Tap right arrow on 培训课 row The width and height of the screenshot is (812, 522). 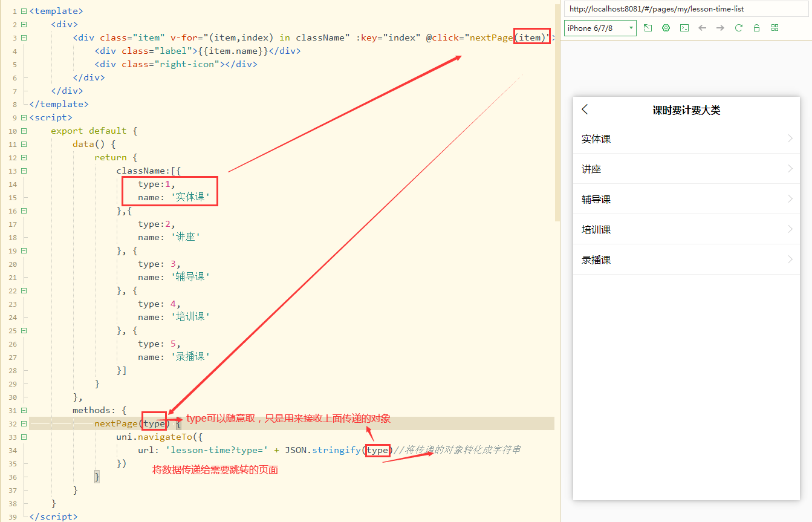pyautogui.click(x=790, y=229)
